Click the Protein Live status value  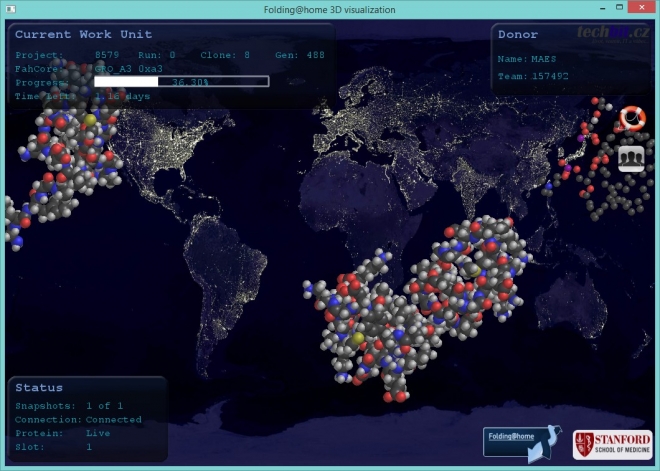tap(98, 433)
